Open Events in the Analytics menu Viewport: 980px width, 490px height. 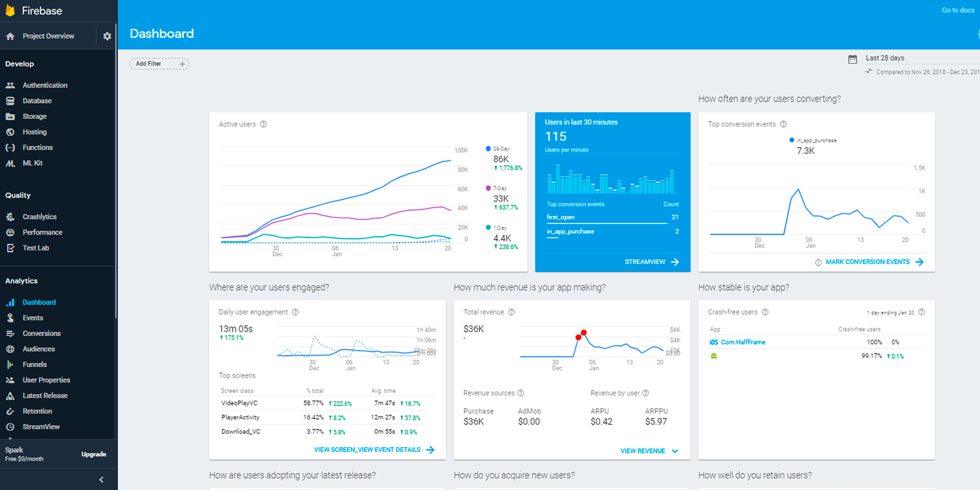[33, 318]
